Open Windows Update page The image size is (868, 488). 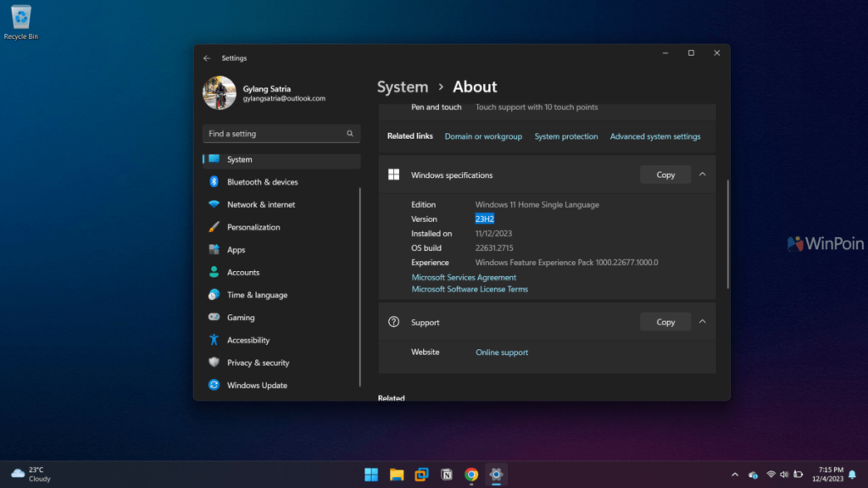pos(256,385)
